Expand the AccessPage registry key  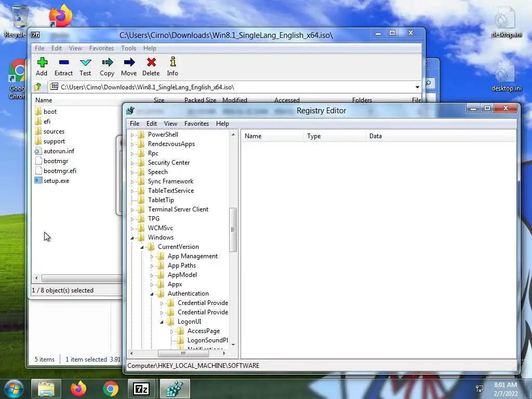tap(171, 331)
